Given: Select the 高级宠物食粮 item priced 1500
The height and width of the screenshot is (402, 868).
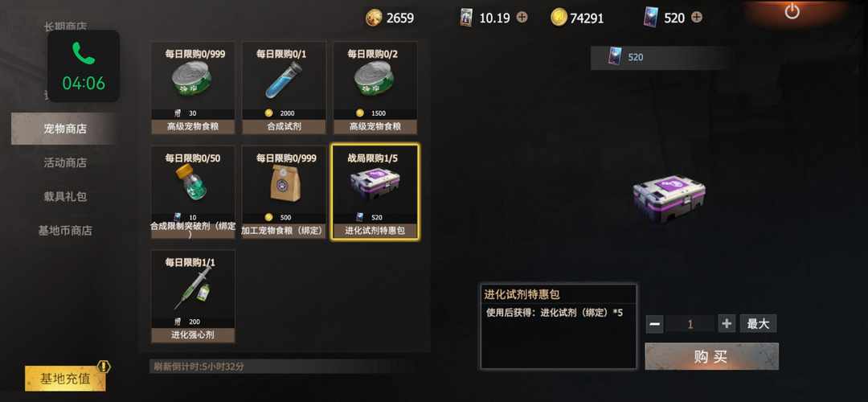Looking at the screenshot, I should [x=375, y=88].
